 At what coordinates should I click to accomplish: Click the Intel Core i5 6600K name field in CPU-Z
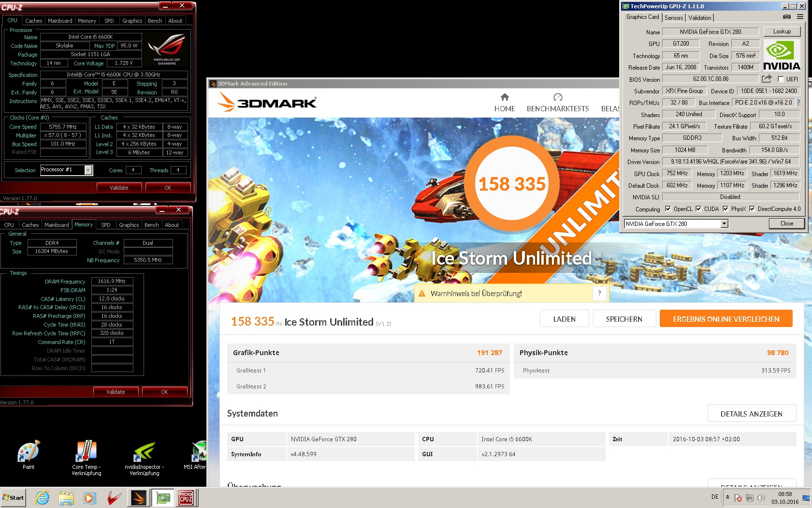[x=91, y=37]
